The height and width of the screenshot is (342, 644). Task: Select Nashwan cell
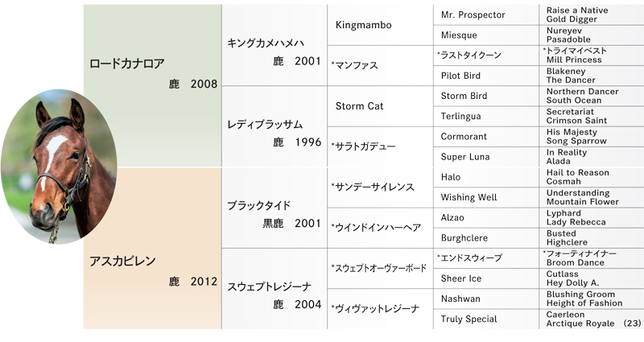click(486, 299)
